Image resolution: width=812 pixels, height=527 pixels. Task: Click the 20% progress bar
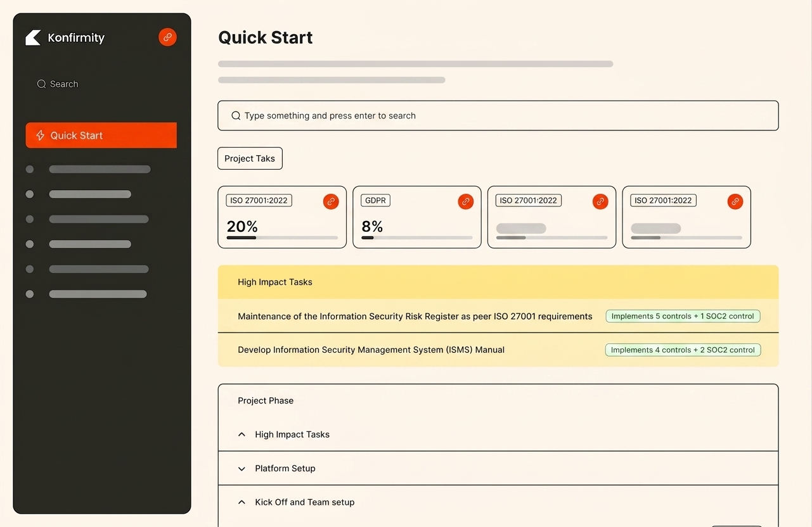282,238
